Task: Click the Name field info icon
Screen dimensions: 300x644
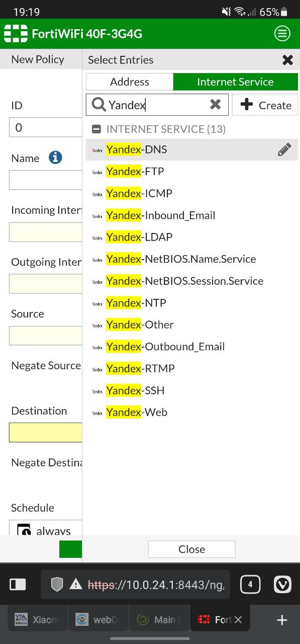Action: pos(55,157)
